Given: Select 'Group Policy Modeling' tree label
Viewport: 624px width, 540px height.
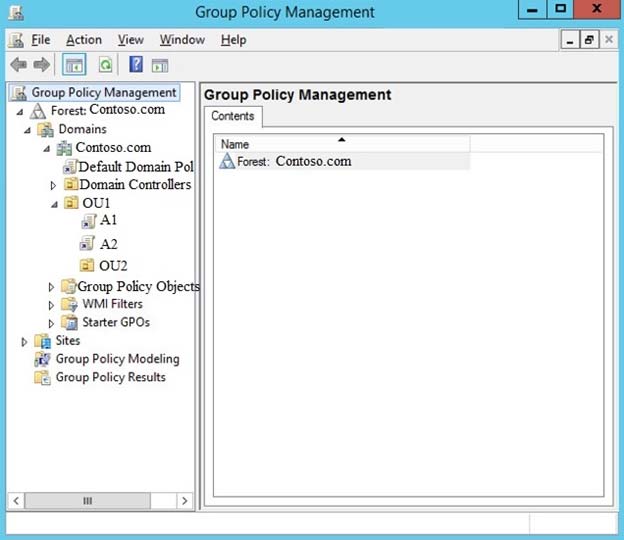Looking at the screenshot, I should click(117, 359).
